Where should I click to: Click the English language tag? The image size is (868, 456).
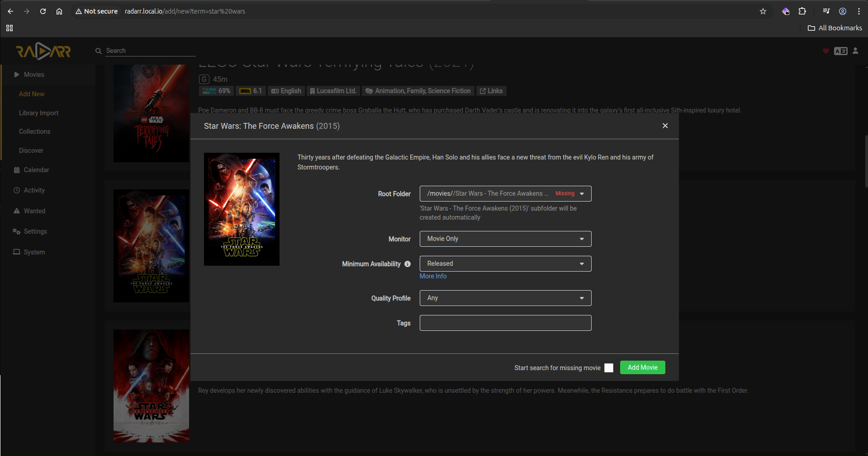click(x=286, y=91)
